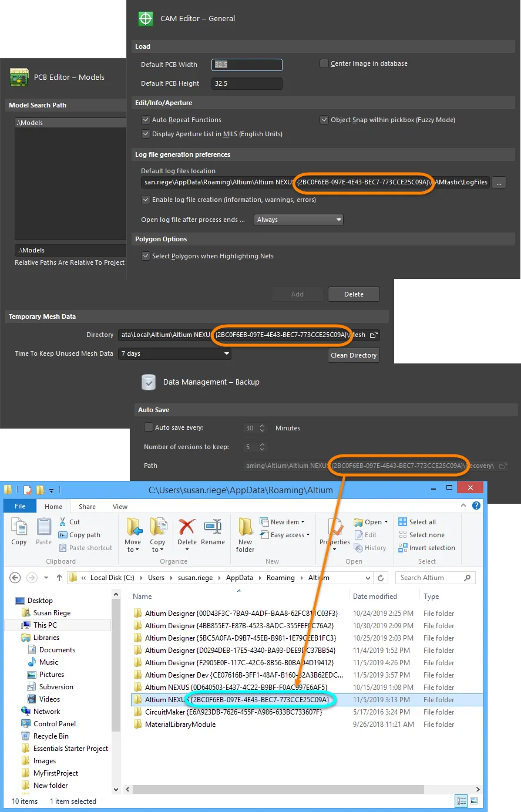Select Network in navigation pane

[46, 712]
